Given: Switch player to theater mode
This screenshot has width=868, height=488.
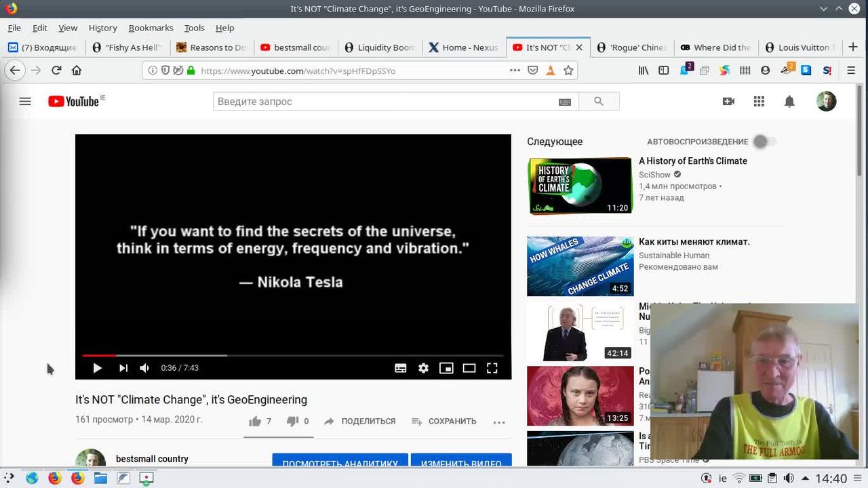Looking at the screenshot, I should (x=469, y=368).
